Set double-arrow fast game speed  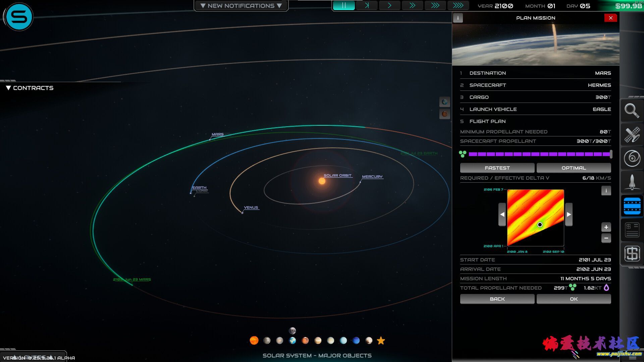point(412,5)
